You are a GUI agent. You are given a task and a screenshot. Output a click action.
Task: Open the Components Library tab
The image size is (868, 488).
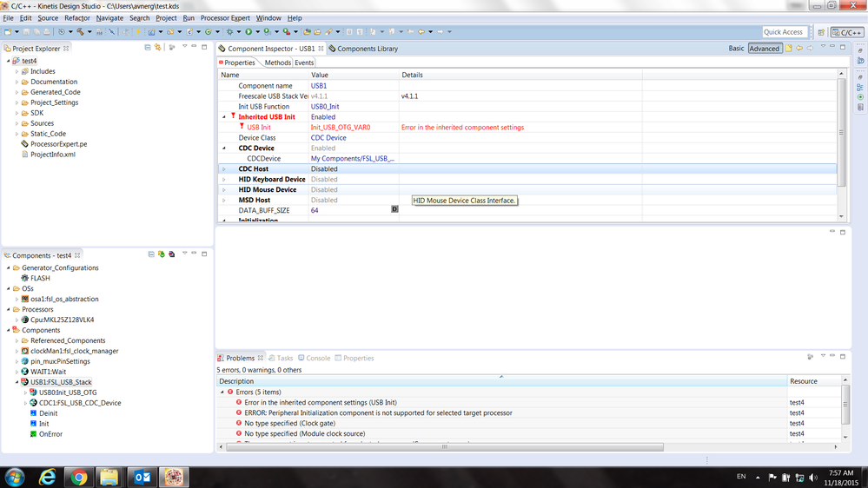coord(363,49)
